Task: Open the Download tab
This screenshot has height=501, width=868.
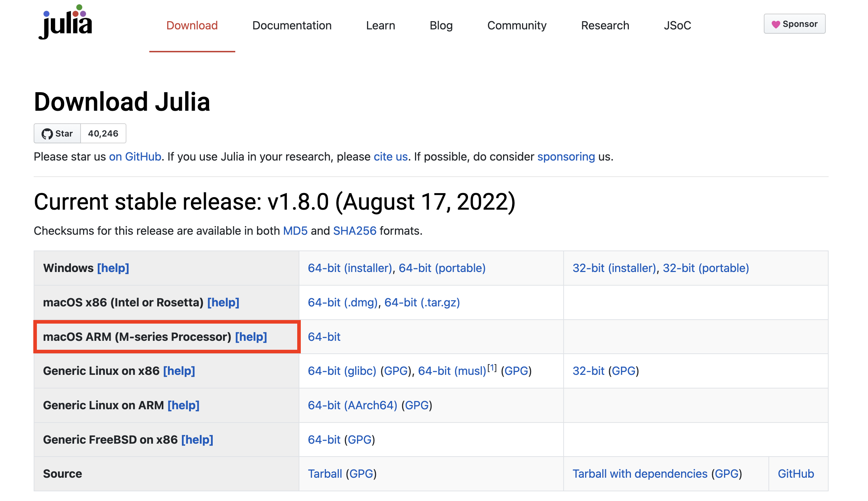Action: (x=192, y=25)
